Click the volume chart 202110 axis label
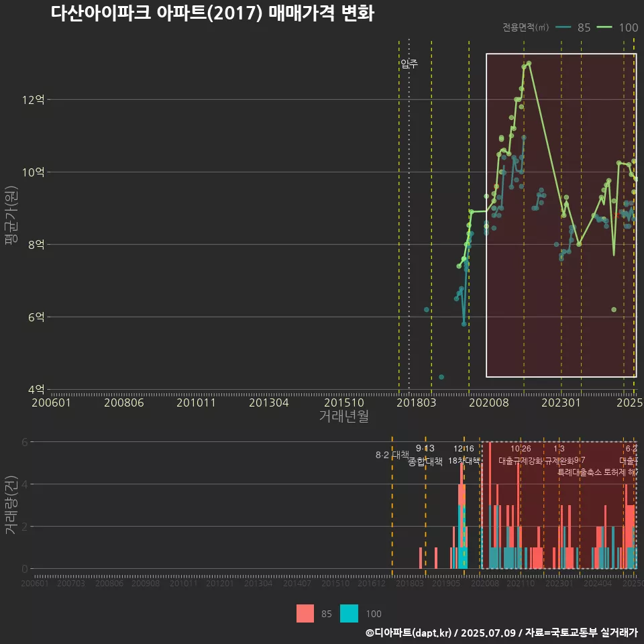Viewport: 644px width, 644px height. (x=521, y=583)
